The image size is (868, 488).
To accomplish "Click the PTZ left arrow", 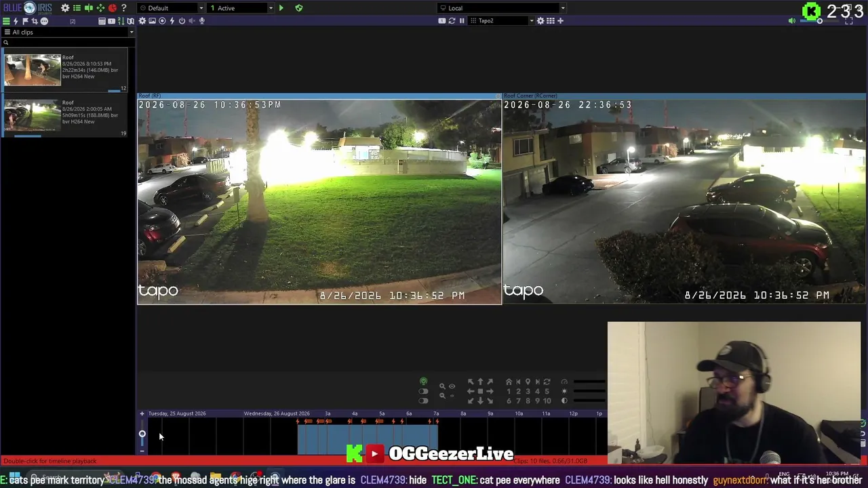I will (471, 391).
